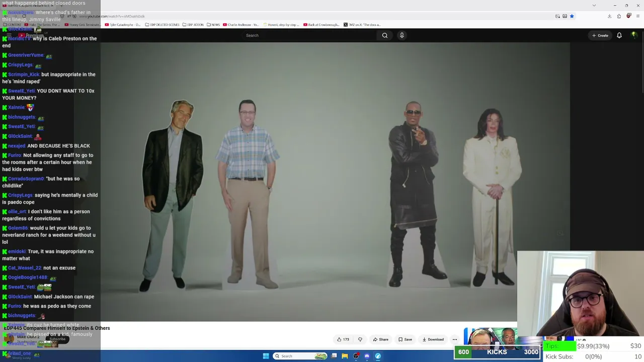This screenshot has width=644, height=362.
Task: Open the 'EDP DELETED SCENES' bookmark folder
Action: [163, 25]
